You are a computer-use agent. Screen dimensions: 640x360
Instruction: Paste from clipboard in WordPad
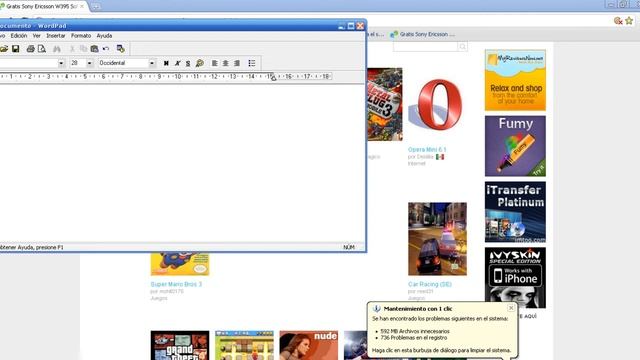[x=94, y=49]
